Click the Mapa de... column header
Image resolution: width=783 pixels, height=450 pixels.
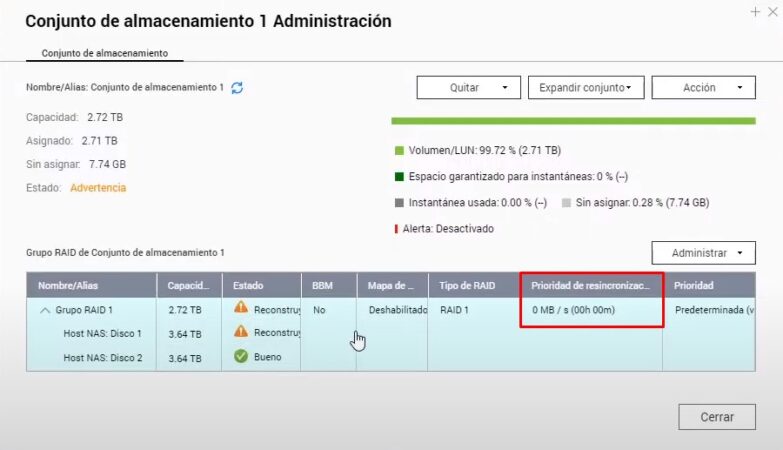coord(392,286)
